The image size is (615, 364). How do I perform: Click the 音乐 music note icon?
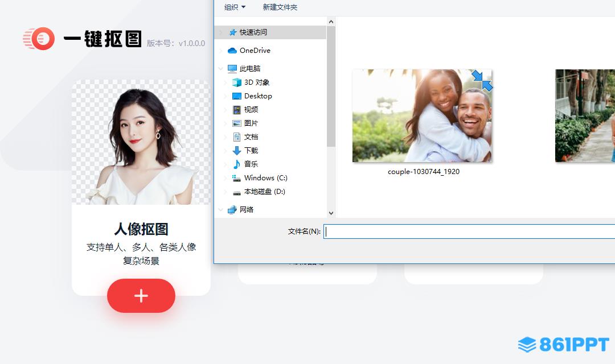236,164
